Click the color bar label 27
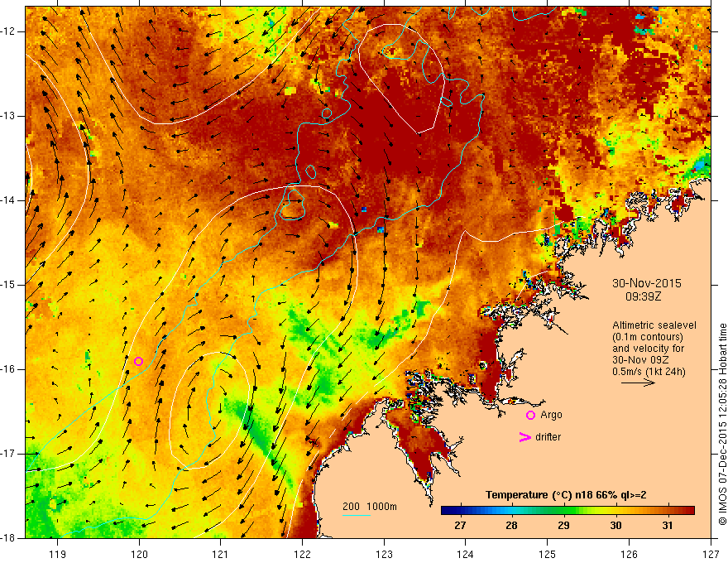The height and width of the screenshot is (563, 728). point(460,526)
